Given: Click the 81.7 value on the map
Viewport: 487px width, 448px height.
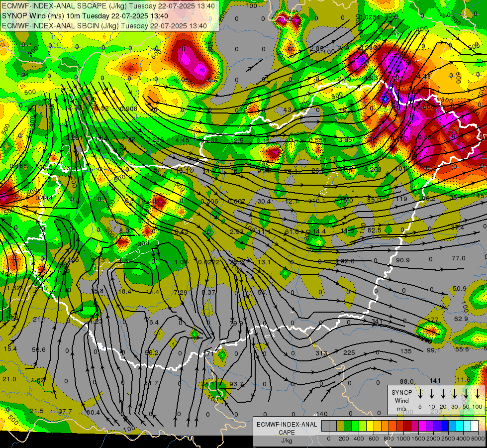Looking at the screenshot, I should (x=151, y=383).
